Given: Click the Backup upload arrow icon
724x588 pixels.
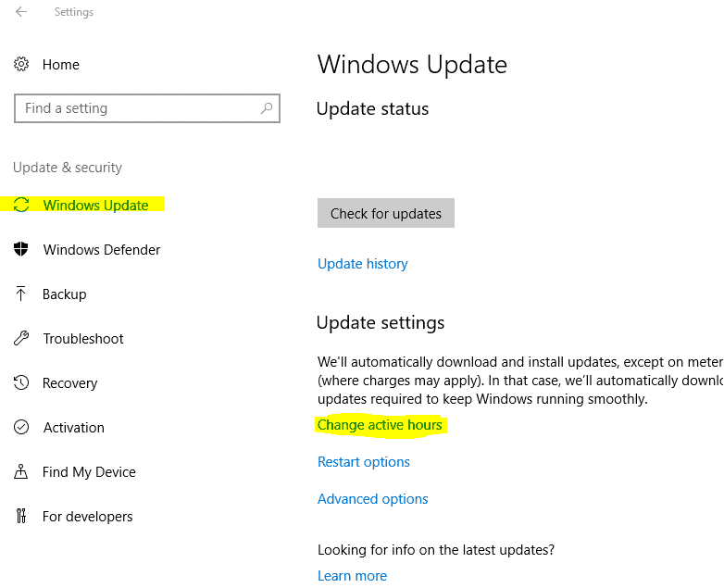Looking at the screenshot, I should coord(20,294).
